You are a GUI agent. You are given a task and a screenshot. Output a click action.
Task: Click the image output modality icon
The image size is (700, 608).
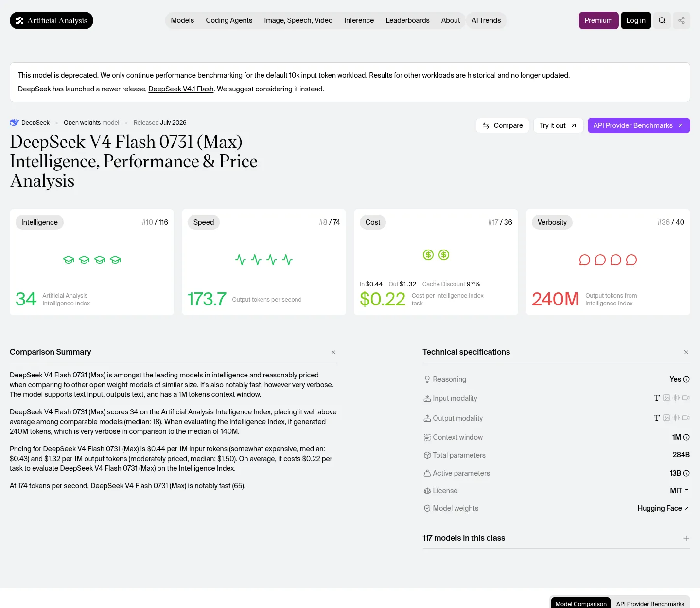(666, 418)
